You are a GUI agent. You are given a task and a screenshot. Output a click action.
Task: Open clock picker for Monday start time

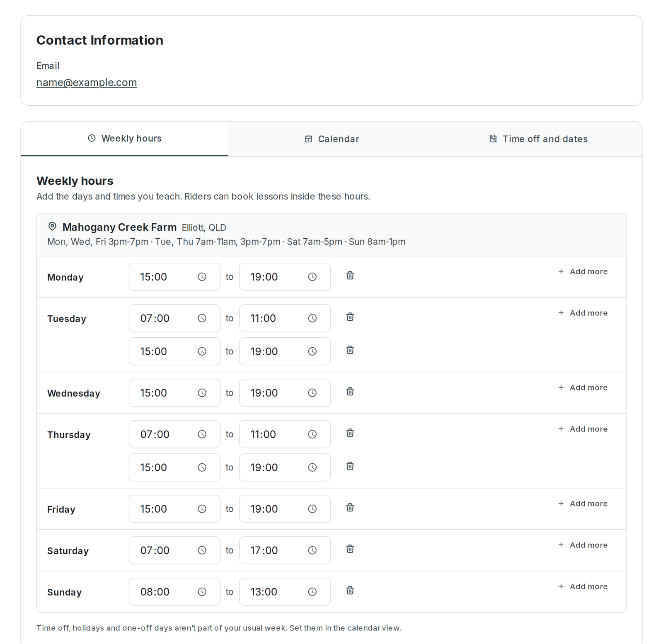point(202,277)
